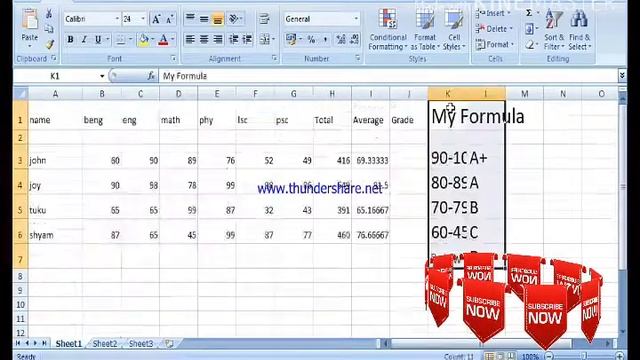Click Middle Align icon
The width and height of the screenshot is (640, 360).
click(204, 18)
